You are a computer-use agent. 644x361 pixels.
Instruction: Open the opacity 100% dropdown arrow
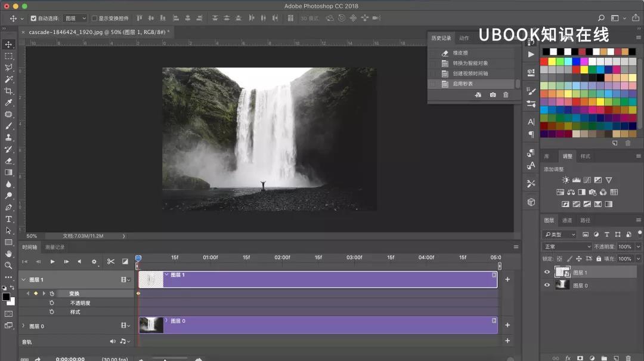638,246
